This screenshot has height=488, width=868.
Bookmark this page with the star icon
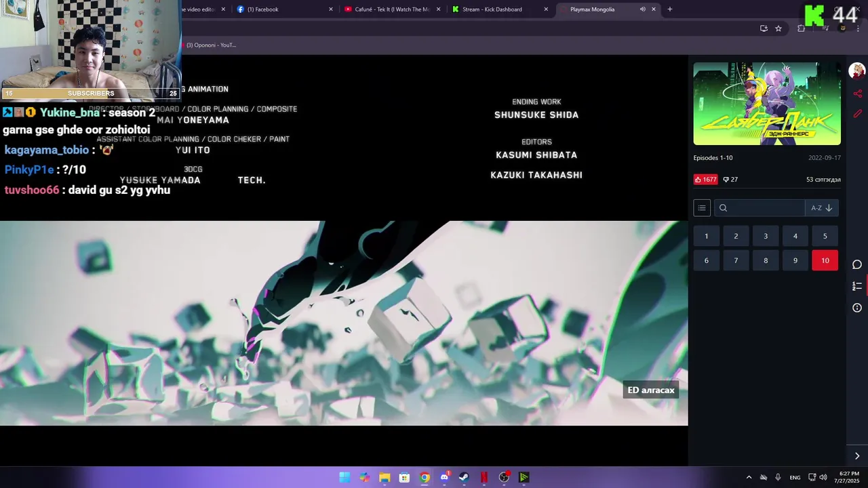coord(778,28)
